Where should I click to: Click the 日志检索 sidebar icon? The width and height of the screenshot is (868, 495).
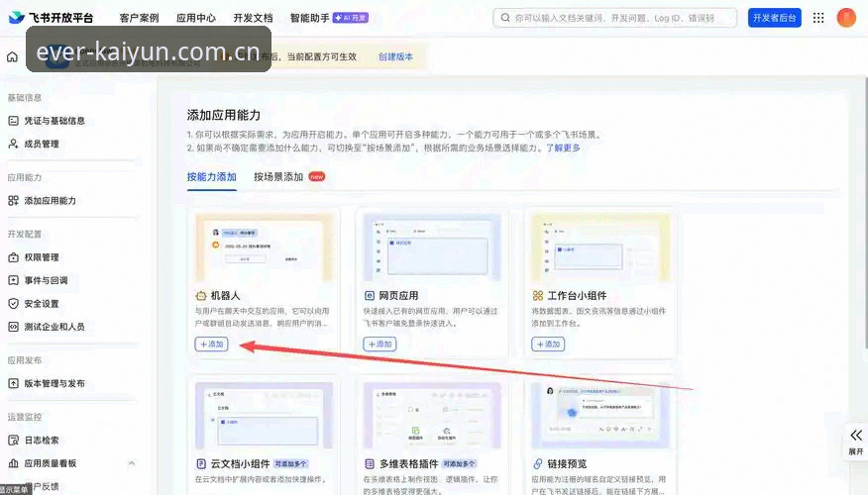[x=13, y=441]
